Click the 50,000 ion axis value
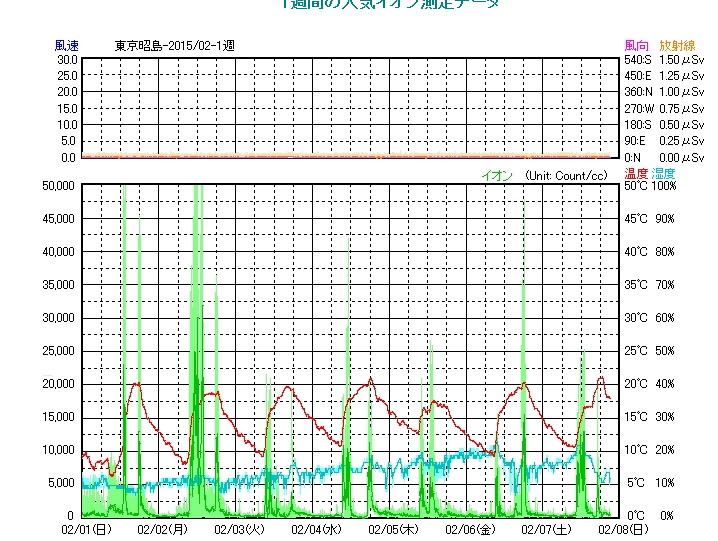The height and width of the screenshot is (541, 718). click(x=58, y=186)
